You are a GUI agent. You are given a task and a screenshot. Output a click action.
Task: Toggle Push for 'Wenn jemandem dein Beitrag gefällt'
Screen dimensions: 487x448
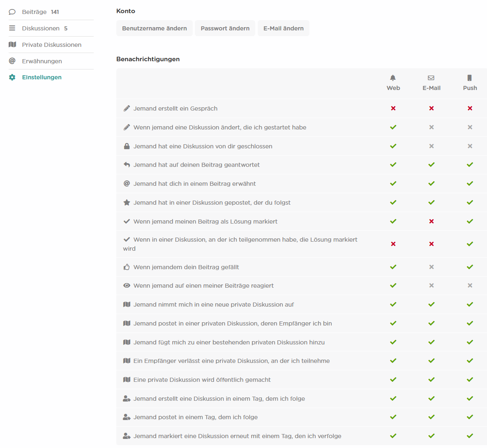[470, 267]
